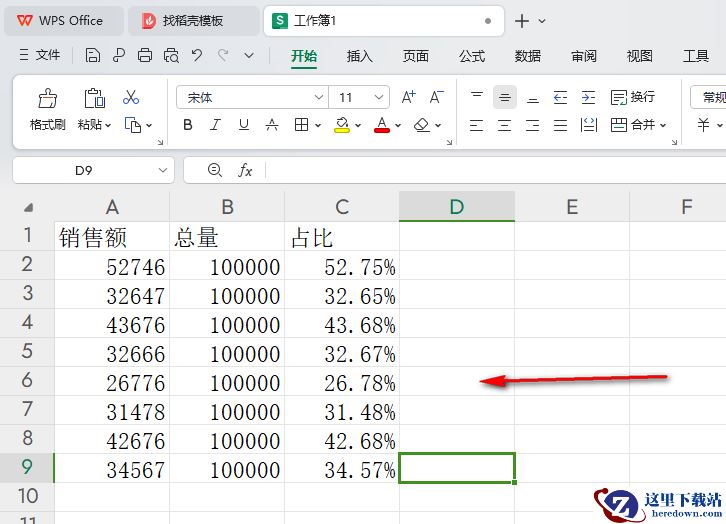Viewport: 726px width, 524px height.
Task: Increase font size with A+ icon
Action: (x=408, y=97)
